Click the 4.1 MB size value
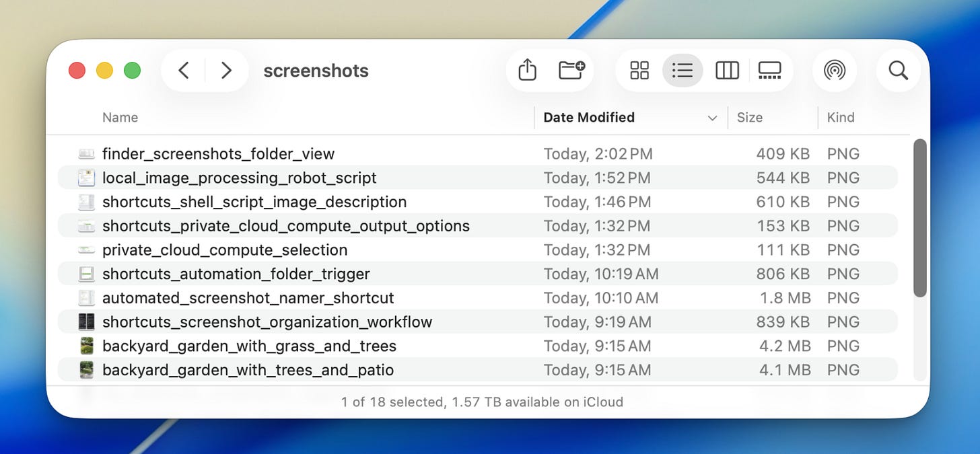Image resolution: width=980 pixels, height=454 pixels. [785, 370]
